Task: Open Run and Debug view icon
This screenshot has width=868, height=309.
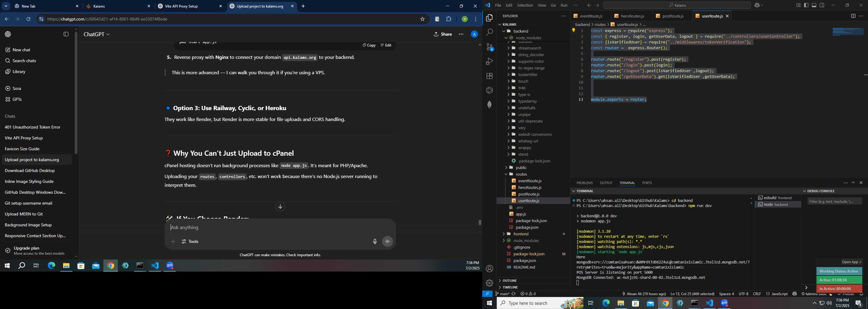Action: click(x=489, y=61)
